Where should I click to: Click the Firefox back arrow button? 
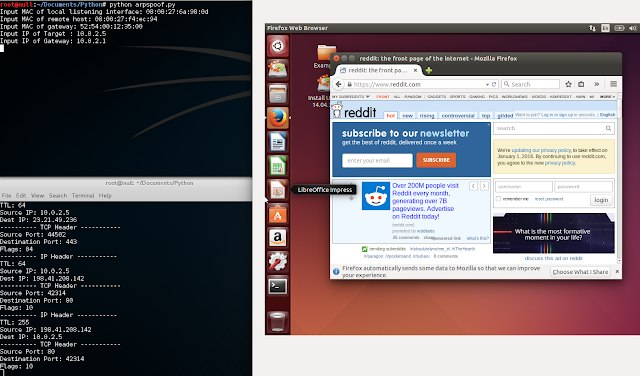[338, 84]
